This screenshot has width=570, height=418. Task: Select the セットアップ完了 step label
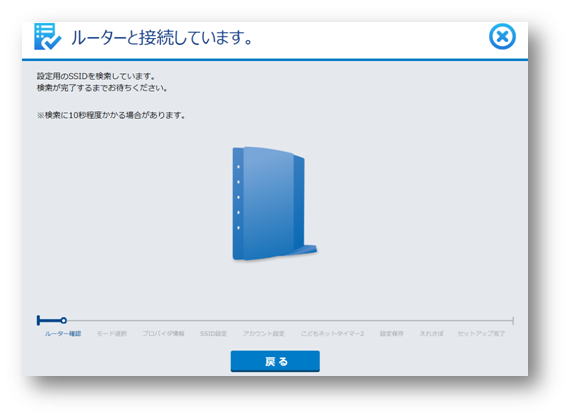click(481, 333)
